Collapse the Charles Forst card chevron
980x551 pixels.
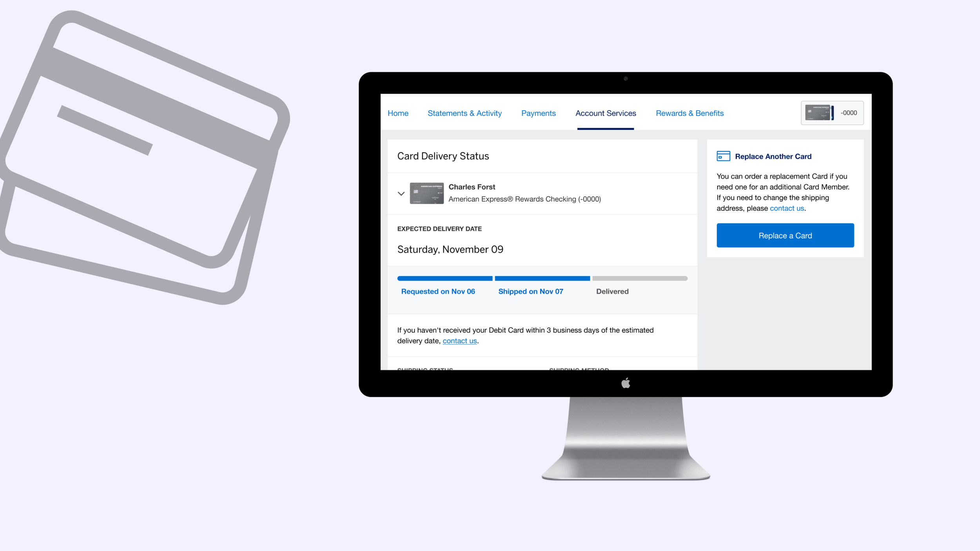pos(401,194)
